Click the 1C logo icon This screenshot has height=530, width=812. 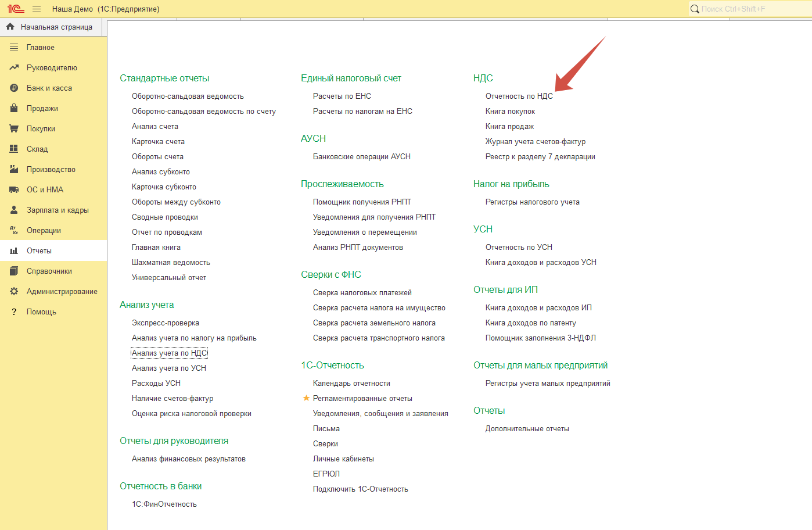(x=16, y=9)
